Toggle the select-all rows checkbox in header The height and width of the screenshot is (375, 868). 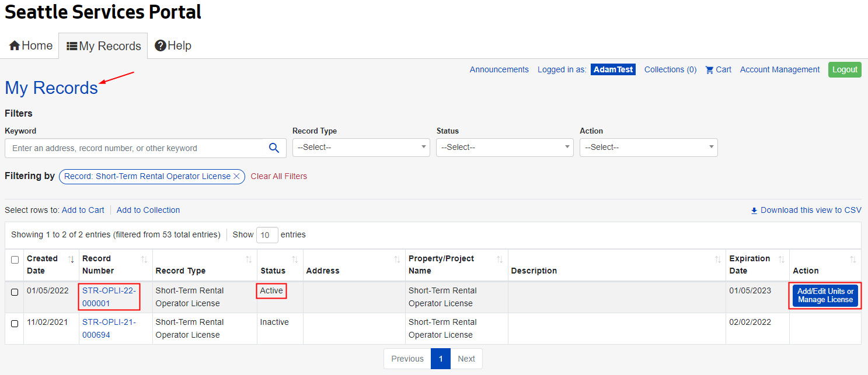[15, 260]
